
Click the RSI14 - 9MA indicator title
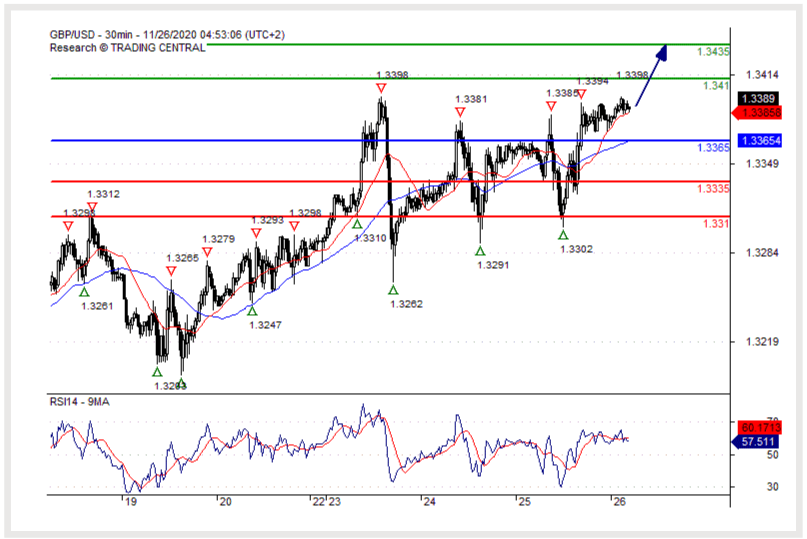pos(79,402)
